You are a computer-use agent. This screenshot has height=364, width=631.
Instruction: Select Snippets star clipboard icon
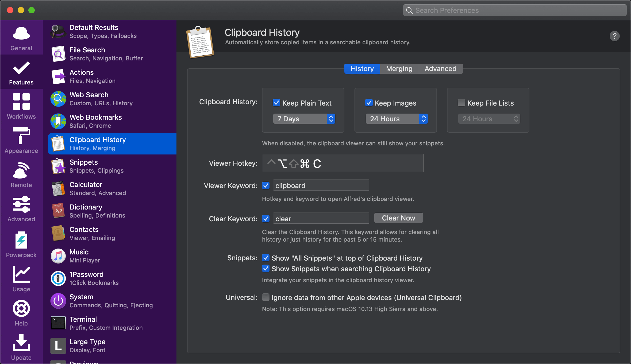point(58,166)
